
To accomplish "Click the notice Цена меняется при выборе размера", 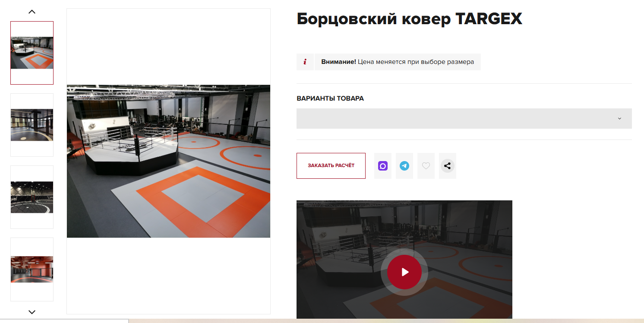I will tap(416, 62).
